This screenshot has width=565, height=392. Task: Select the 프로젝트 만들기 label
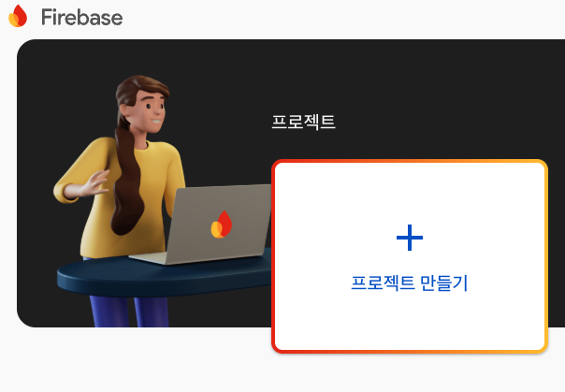click(410, 283)
